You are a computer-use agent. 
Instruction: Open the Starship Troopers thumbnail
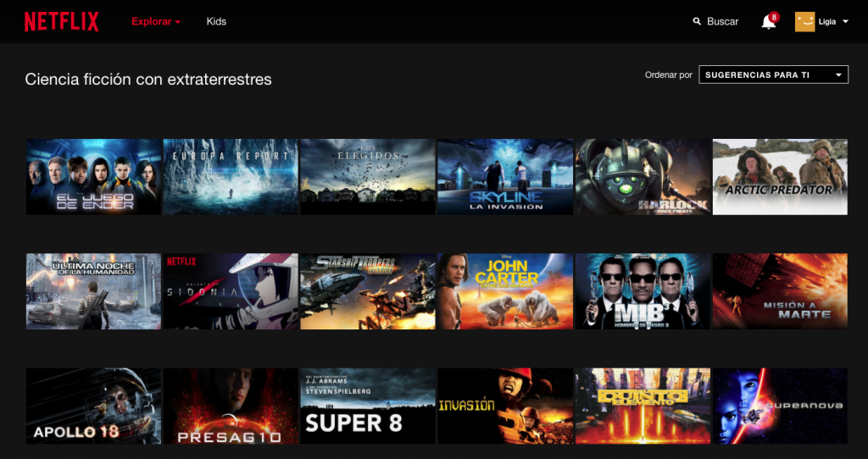click(368, 291)
